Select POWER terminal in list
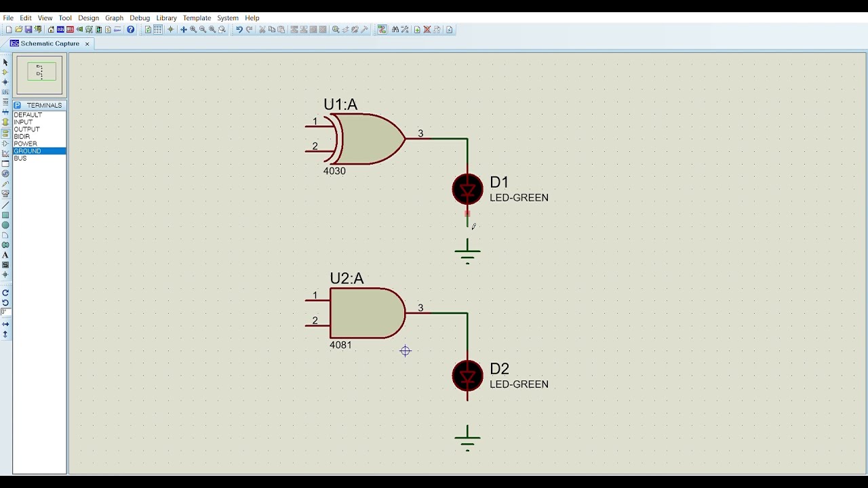Image resolution: width=868 pixels, height=488 pixels. (x=39, y=144)
